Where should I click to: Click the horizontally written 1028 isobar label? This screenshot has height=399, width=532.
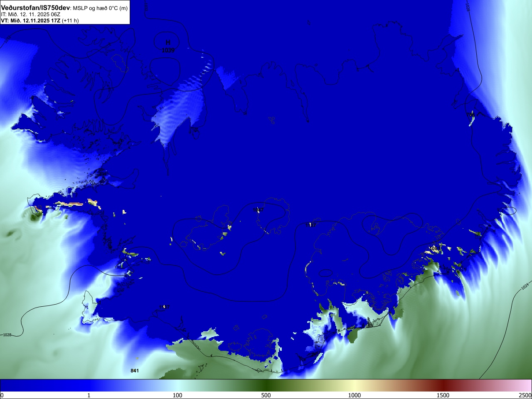click(7, 335)
